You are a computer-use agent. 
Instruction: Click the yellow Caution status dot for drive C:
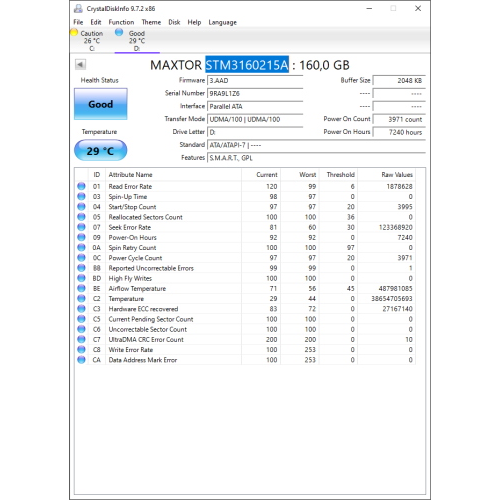click(74, 32)
